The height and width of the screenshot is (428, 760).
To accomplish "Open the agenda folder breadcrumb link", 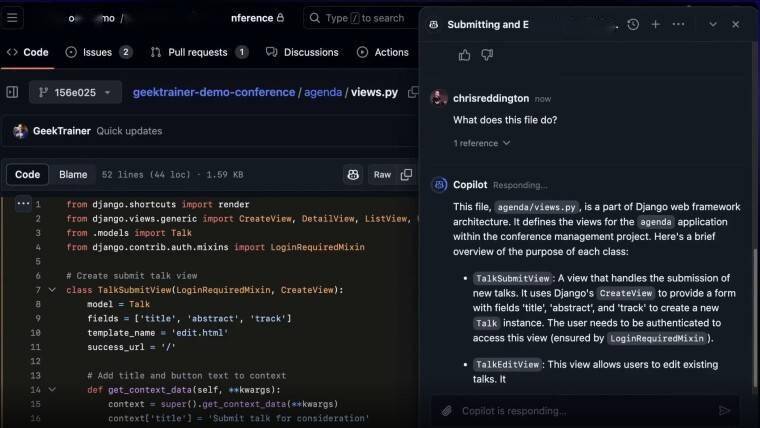I will [323, 92].
